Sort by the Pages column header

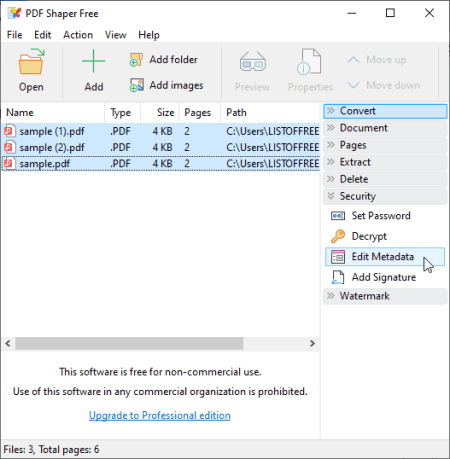(x=200, y=113)
